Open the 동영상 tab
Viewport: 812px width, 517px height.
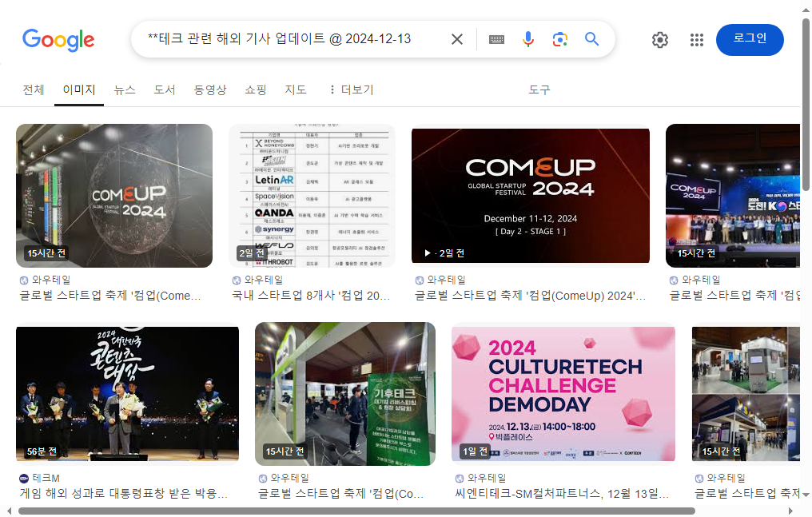210,90
